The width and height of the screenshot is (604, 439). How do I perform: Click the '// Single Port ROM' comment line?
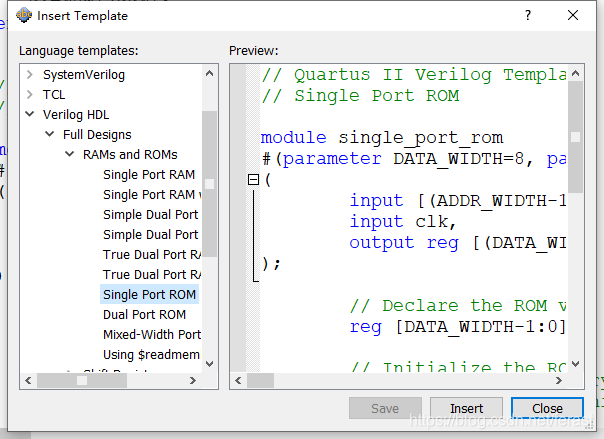coord(361,96)
